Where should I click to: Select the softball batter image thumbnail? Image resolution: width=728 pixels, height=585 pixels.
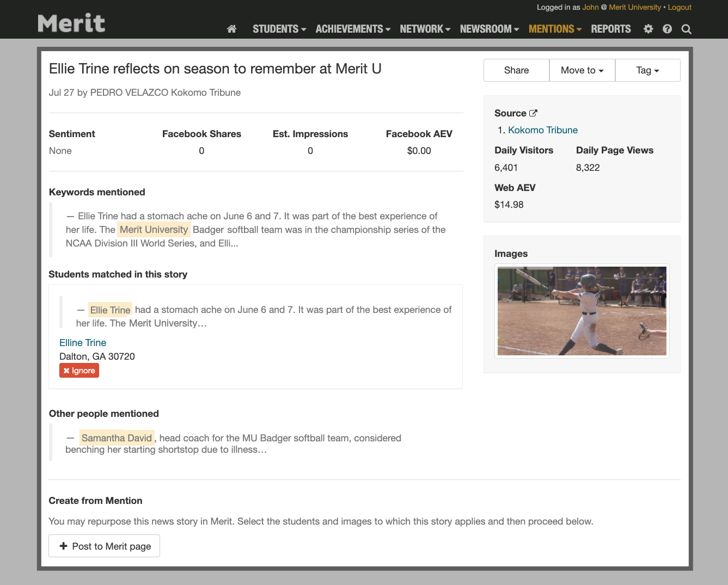tap(582, 311)
